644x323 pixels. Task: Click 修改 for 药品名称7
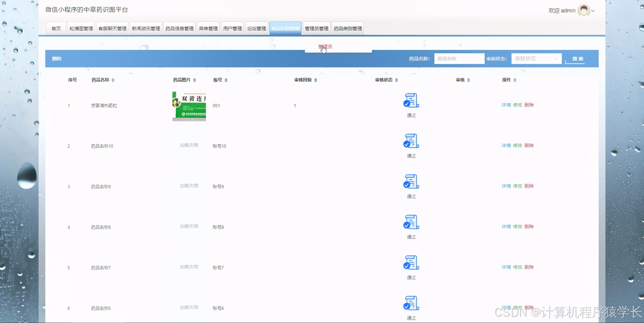click(518, 267)
